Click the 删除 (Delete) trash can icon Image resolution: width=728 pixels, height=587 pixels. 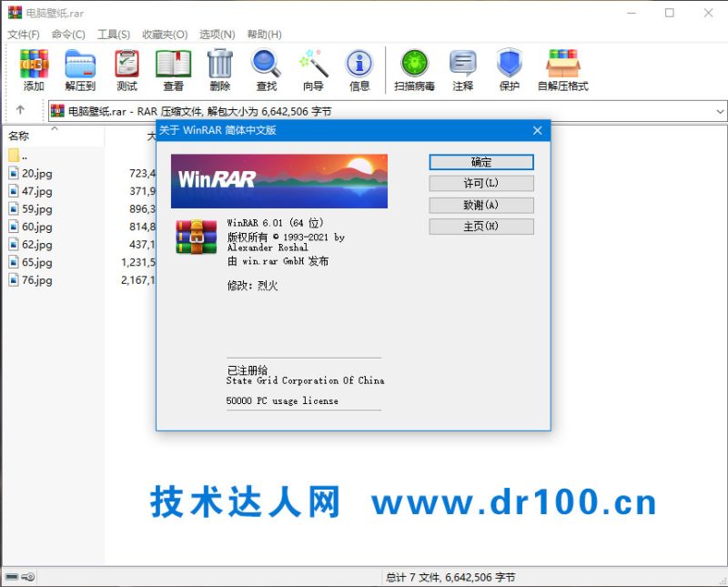[x=219, y=70]
